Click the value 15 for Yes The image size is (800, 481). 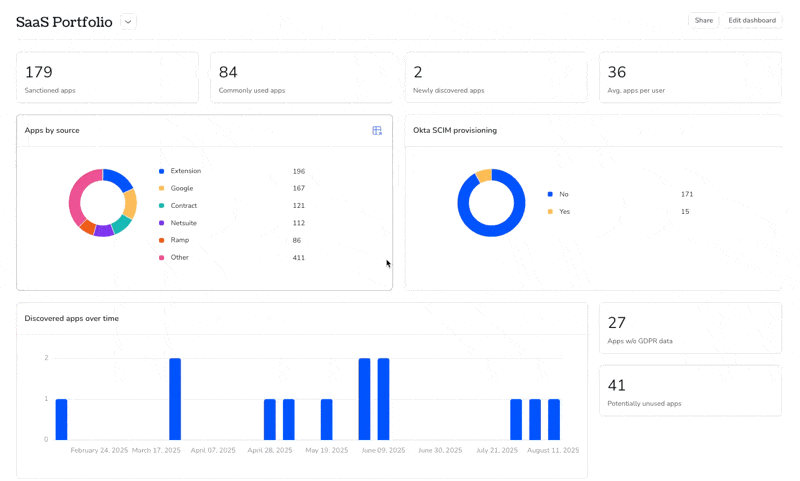pyautogui.click(x=685, y=212)
